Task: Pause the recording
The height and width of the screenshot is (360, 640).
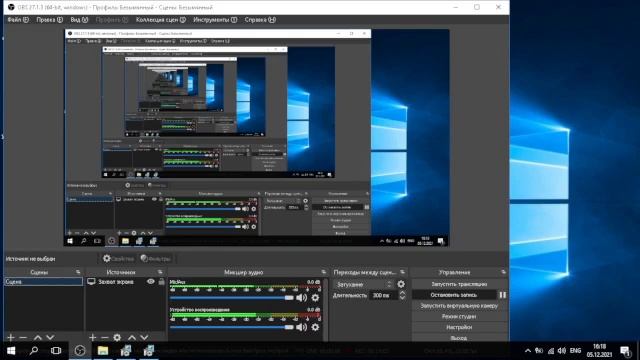Action: 502,295
